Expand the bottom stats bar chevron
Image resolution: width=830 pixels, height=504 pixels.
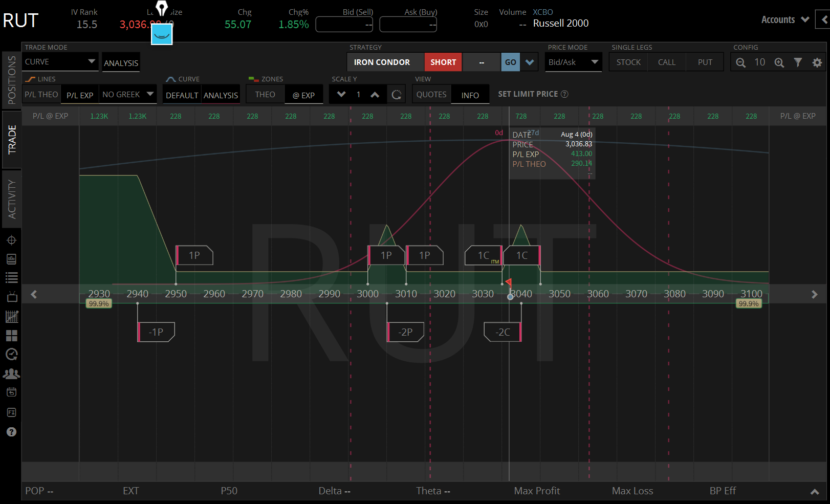pos(815,492)
